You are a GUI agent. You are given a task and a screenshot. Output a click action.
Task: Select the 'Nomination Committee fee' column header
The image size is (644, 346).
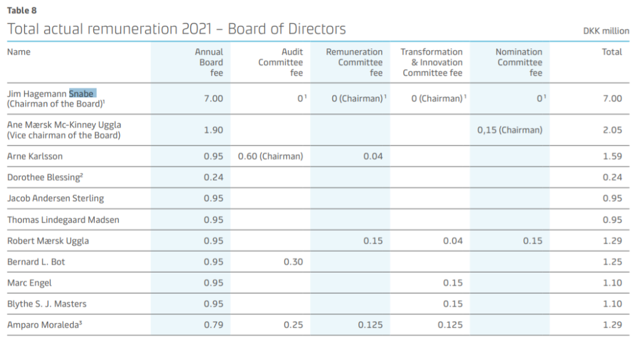(519, 62)
